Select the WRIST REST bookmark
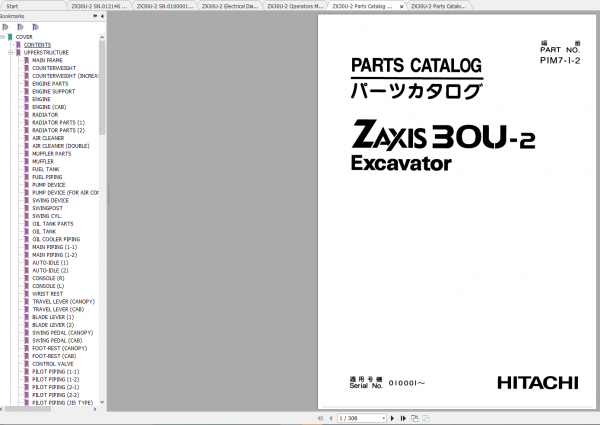This screenshot has height=425, width=600. [x=47, y=294]
